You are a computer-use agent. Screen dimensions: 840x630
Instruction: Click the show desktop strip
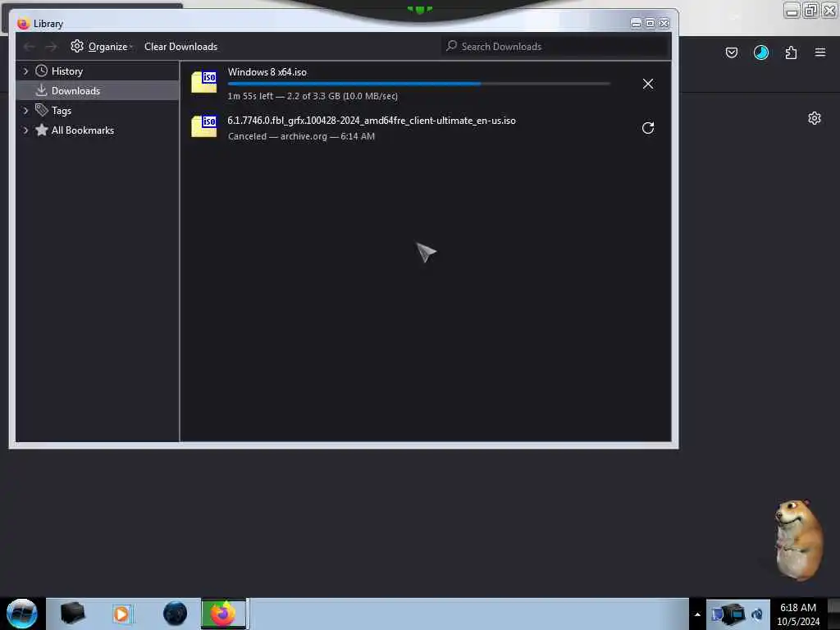coord(833,614)
